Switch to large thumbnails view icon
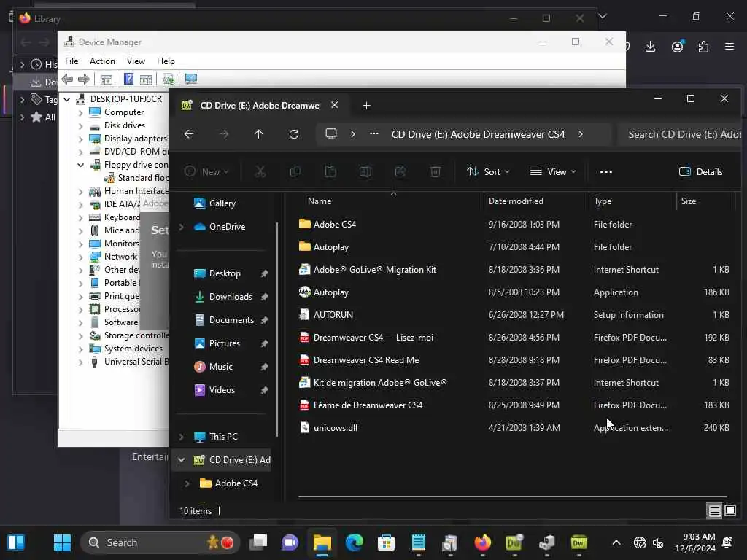The height and width of the screenshot is (560, 747). click(730, 511)
